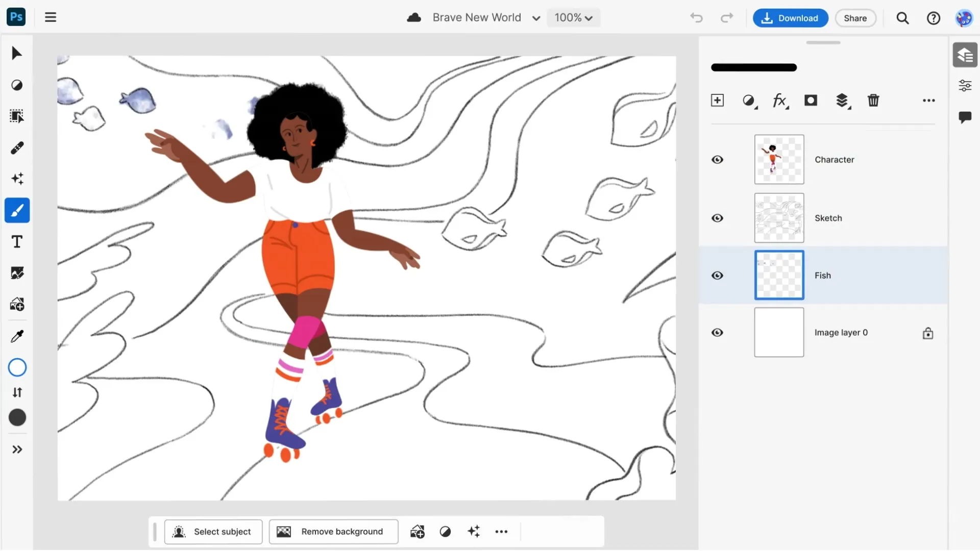Hide Image layer 0

717,333
